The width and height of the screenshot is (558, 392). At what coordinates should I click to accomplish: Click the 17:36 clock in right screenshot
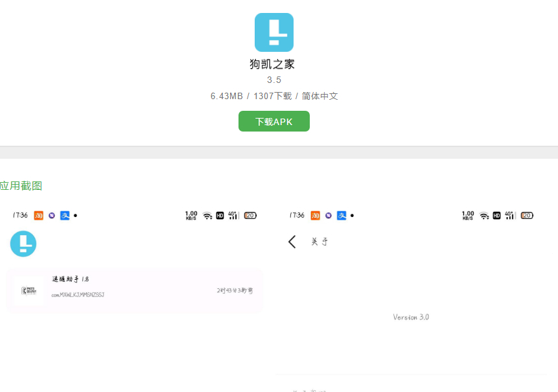[x=297, y=215]
